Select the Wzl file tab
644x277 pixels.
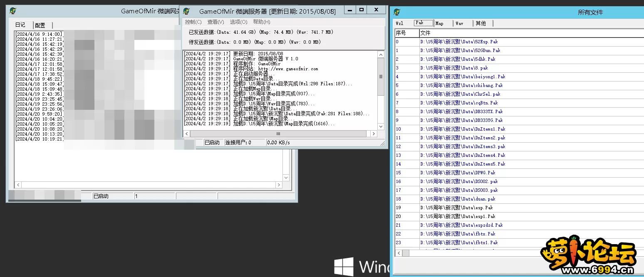[400, 23]
